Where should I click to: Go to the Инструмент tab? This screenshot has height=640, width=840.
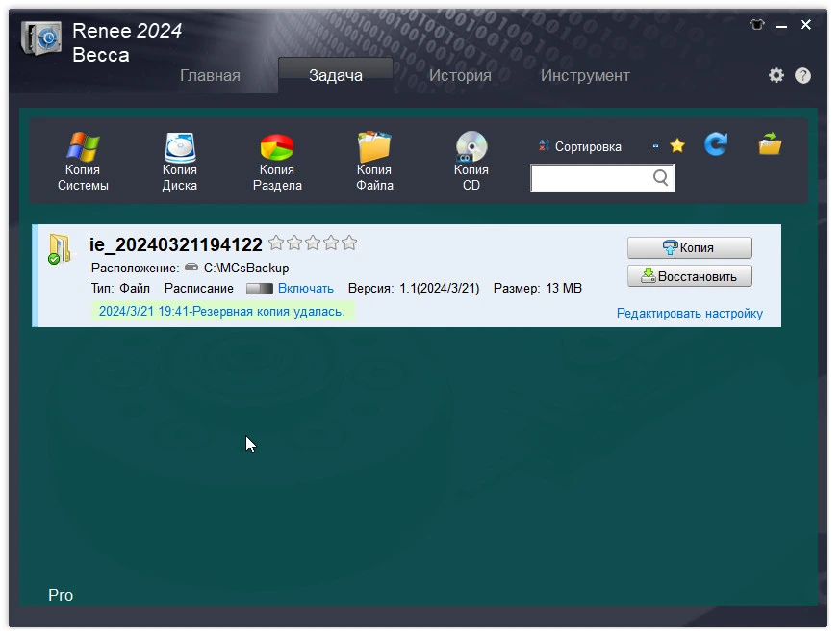pyautogui.click(x=585, y=76)
